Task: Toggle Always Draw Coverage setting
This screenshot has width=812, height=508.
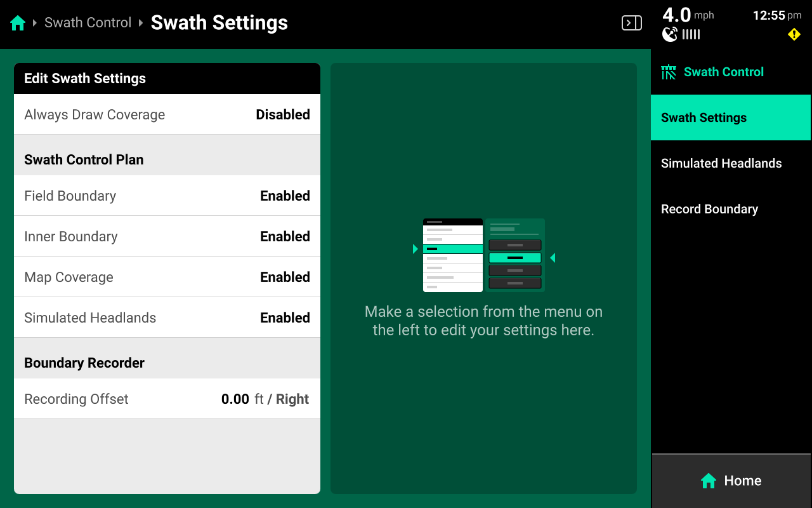Action: click(x=167, y=114)
